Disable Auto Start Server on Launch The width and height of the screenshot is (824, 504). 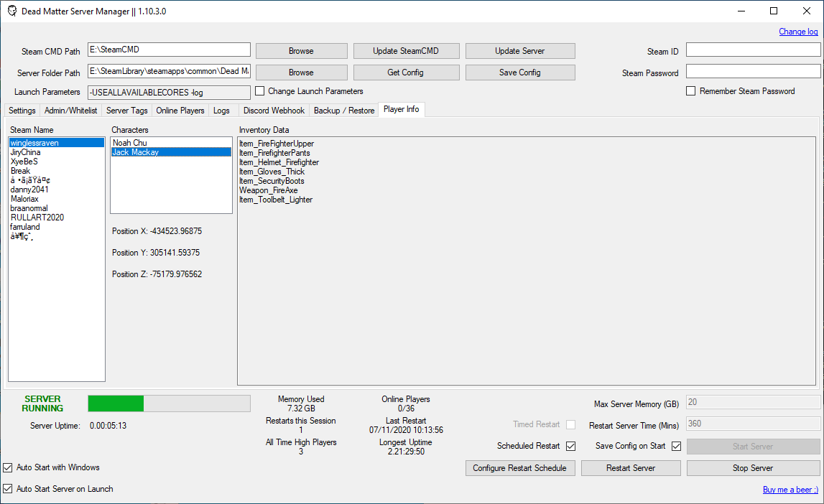(x=7, y=488)
